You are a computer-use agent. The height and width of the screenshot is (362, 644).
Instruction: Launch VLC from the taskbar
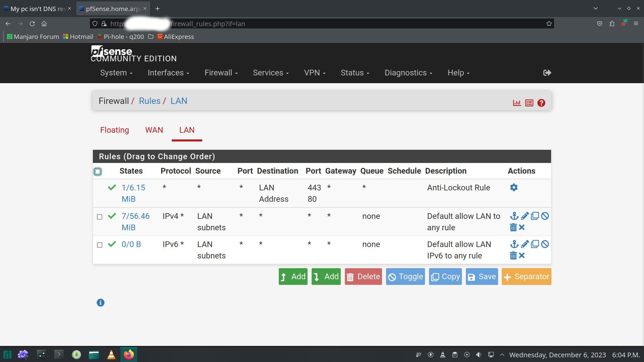click(111, 355)
